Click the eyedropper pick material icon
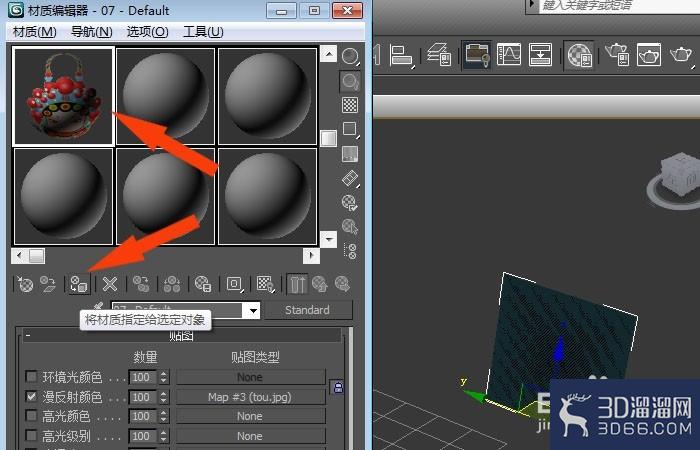700x450 pixels. (x=98, y=307)
